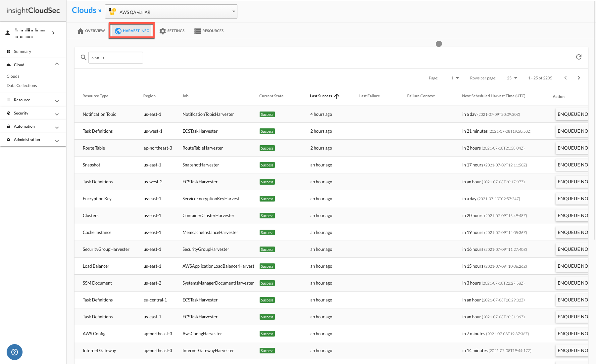596x364 pixels.
Task: Click the Resource list icon in sidebar
Action: (9, 100)
